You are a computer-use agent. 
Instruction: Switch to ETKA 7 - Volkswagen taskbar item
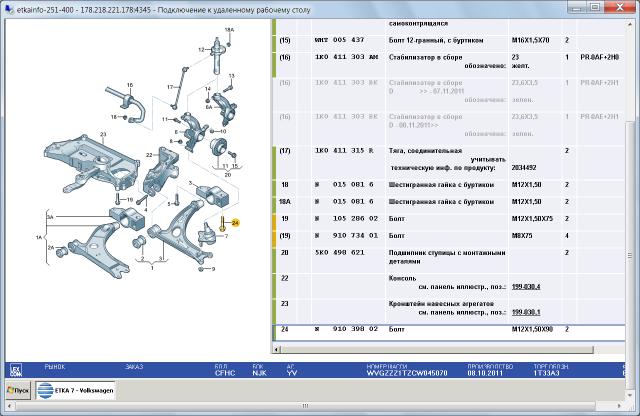(75, 390)
